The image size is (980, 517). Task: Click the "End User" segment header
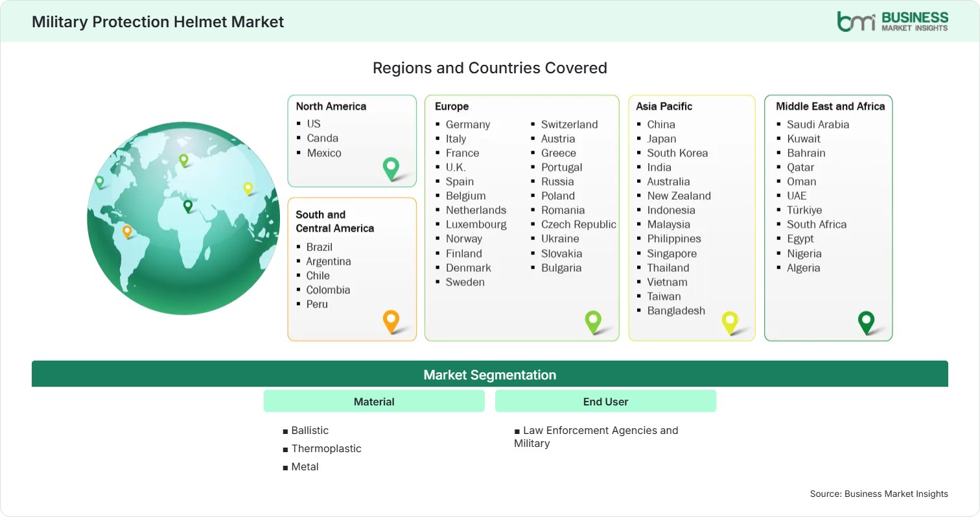pyautogui.click(x=605, y=402)
